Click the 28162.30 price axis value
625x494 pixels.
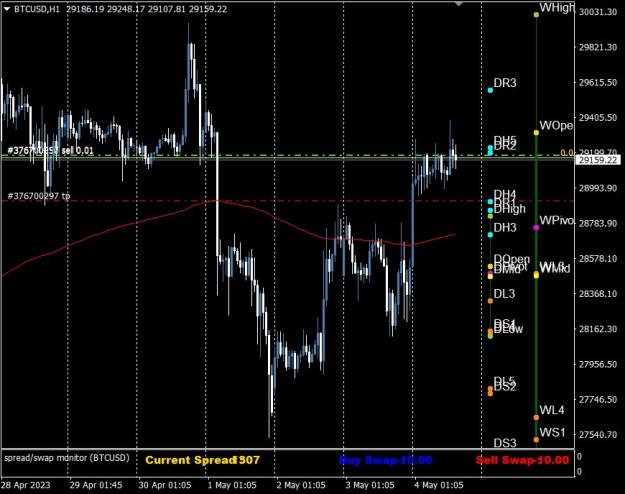pos(598,329)
